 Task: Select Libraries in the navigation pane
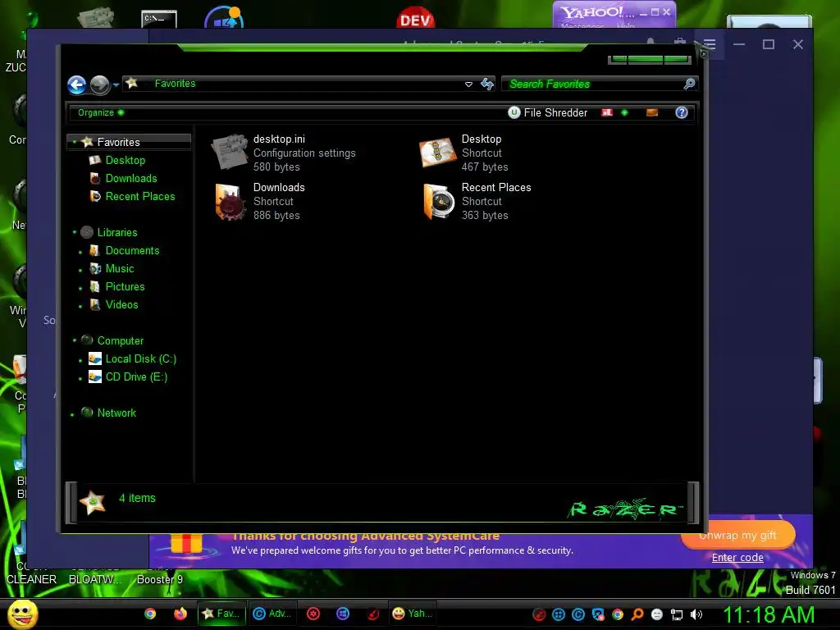(x=117, y=232)
